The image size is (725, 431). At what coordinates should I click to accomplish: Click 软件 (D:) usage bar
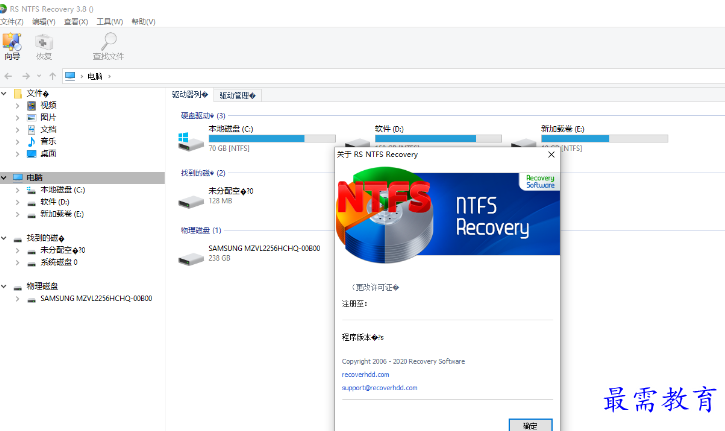click(438, 138)
